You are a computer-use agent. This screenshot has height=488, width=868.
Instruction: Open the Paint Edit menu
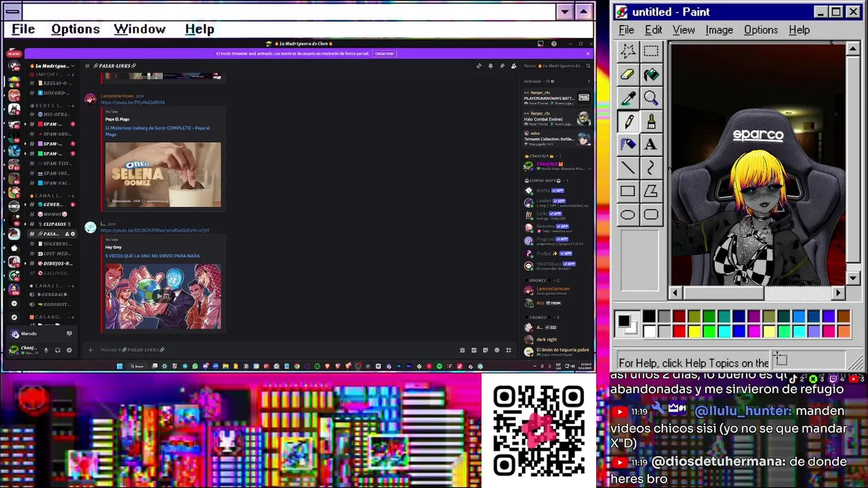pyautogui.click(x=653, y=30)
